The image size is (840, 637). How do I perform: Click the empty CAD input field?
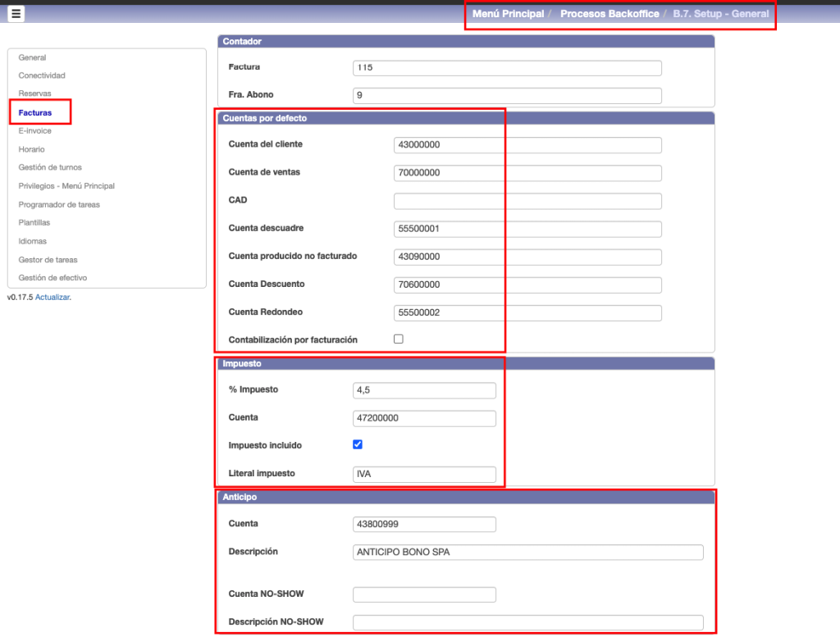(x=527, y=201)
